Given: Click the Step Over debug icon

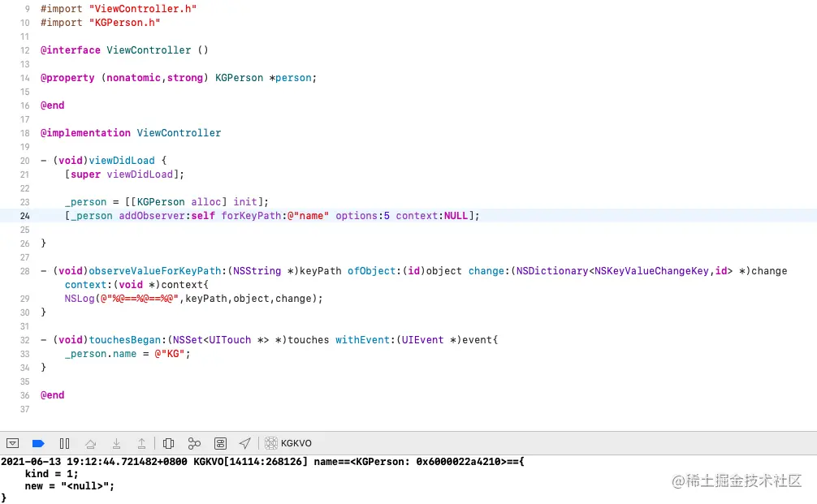Looking at the screenshot, I should [91, 444].
